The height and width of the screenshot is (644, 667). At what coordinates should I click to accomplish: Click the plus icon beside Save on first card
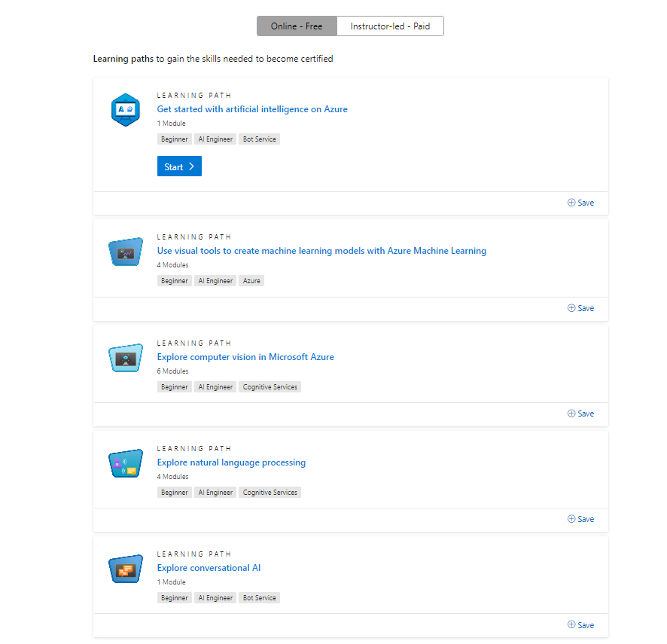571,202
